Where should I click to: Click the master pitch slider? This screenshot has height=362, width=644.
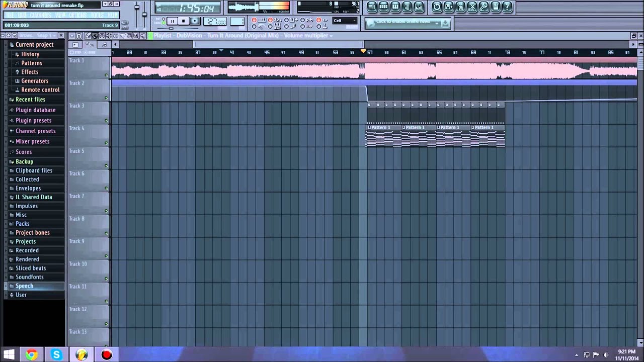[144, 15]
